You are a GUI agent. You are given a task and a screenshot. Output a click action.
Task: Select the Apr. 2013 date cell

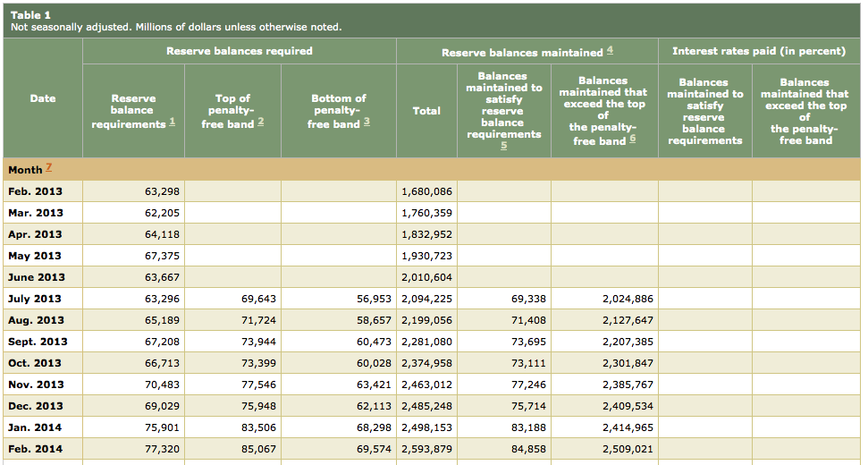coord(43,234)
